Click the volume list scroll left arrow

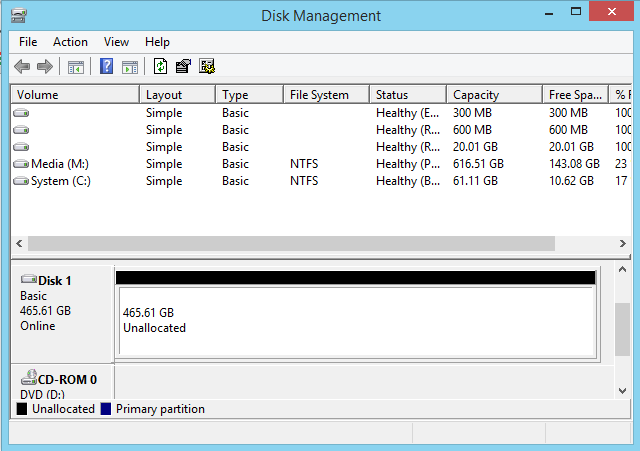pos(19,244)
